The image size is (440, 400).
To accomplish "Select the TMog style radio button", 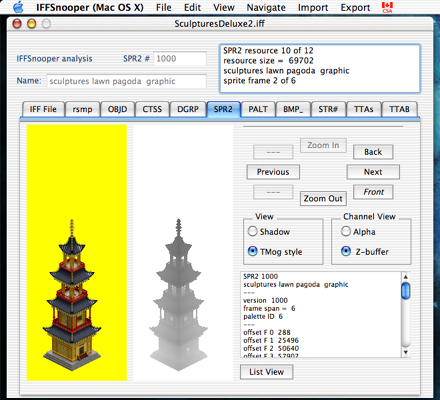I will (x=253, y=251).
